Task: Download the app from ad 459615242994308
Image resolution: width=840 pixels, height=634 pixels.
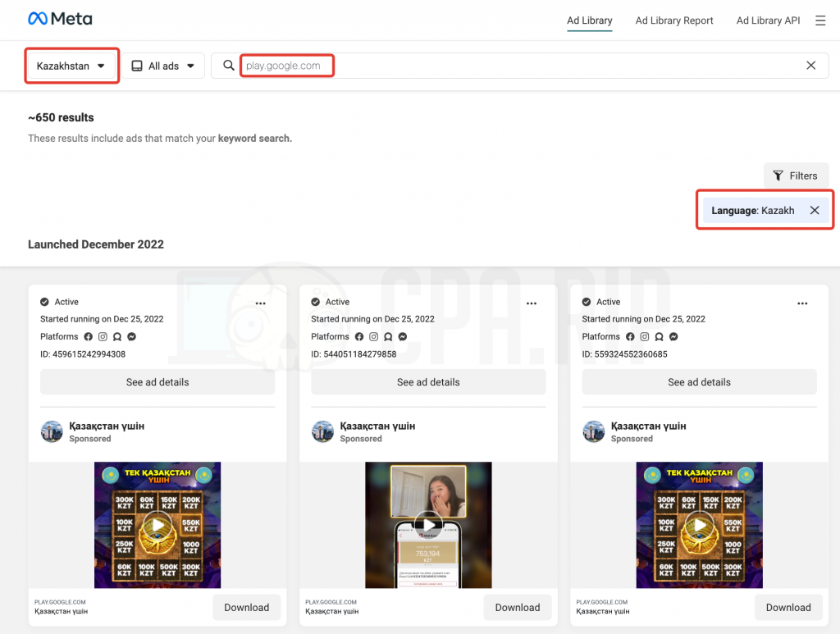Action: coord(246,607)
